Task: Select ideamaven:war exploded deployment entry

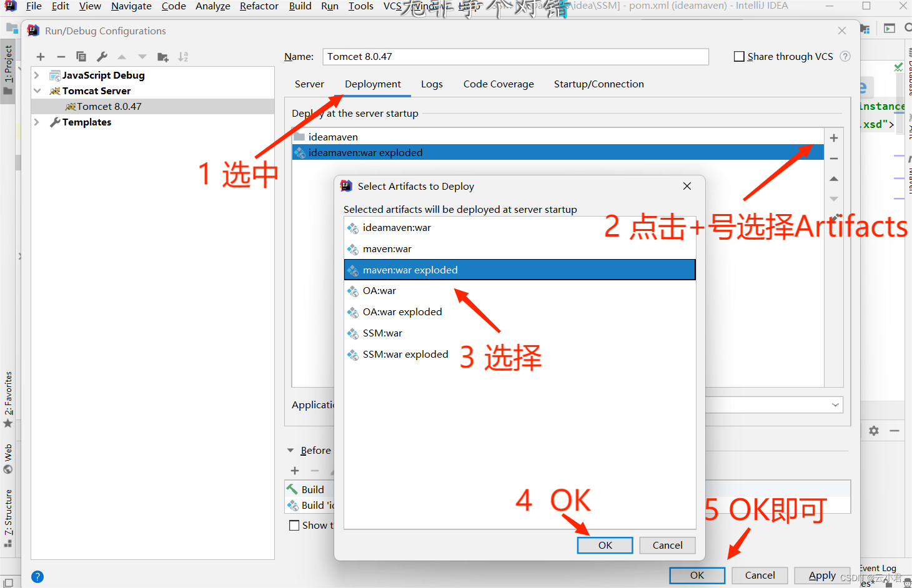Action: click(558, 152)
